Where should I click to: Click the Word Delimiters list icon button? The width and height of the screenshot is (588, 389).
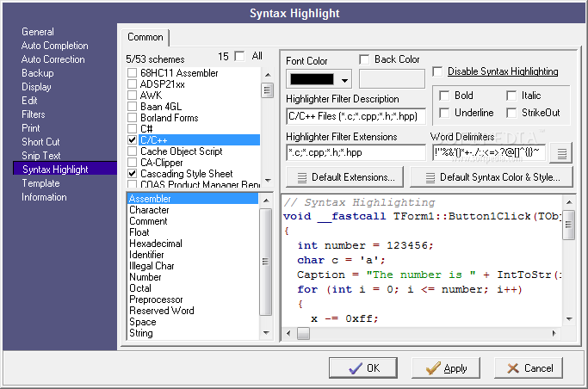[561, 153]
